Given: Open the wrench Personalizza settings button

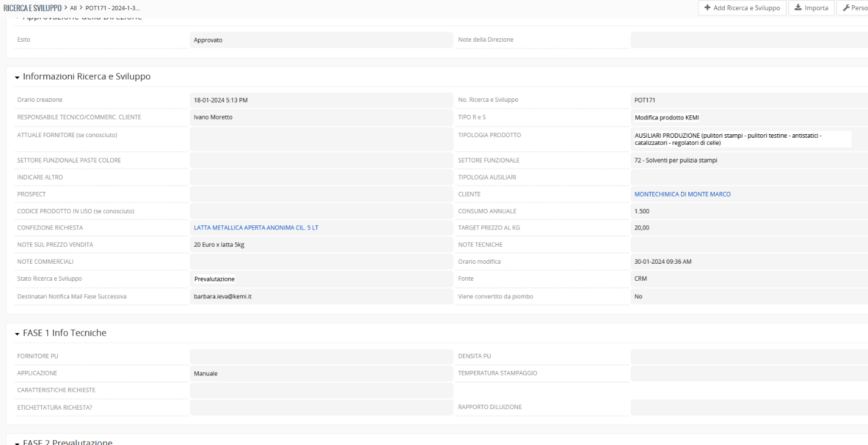Looking at the screenshot, I should (854, 8).
